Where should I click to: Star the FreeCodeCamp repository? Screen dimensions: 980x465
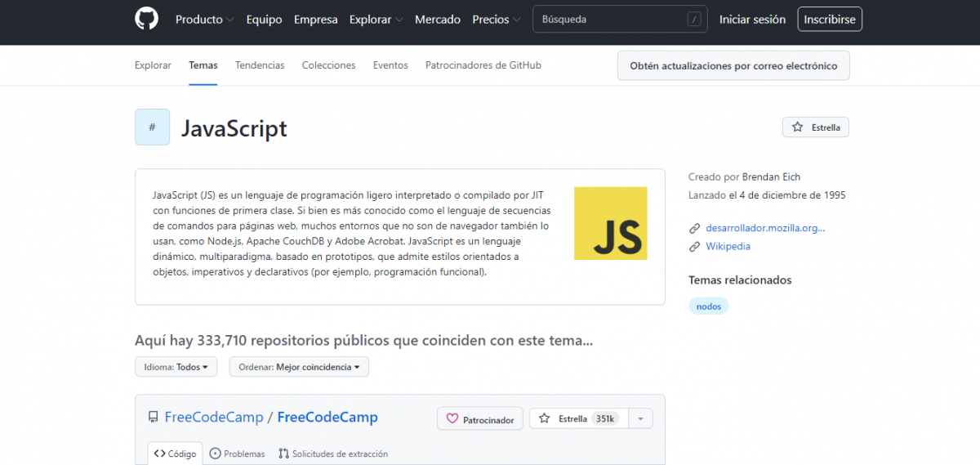tap(574, 418)
